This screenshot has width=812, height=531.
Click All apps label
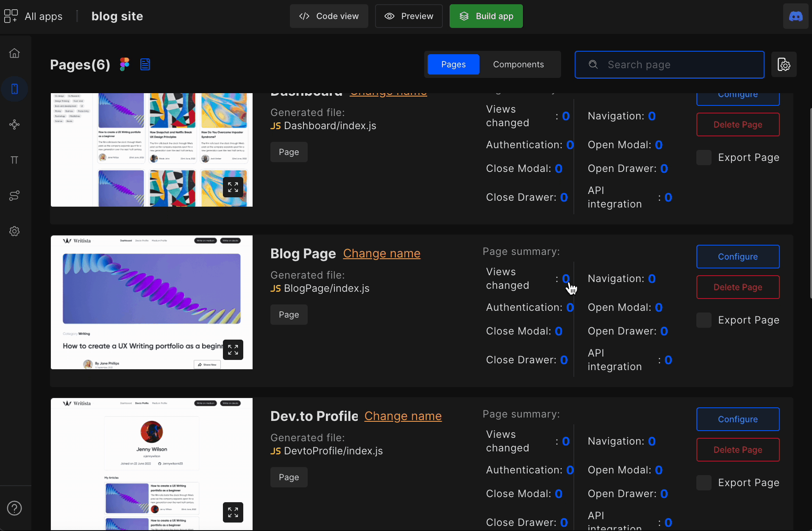coord(44,17)
